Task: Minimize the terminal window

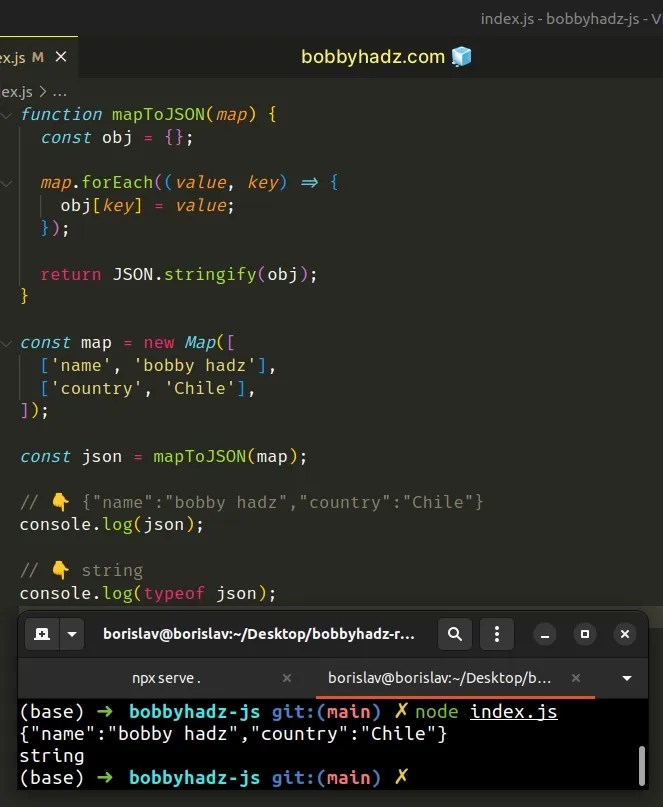Action: [x=545, y=634]
